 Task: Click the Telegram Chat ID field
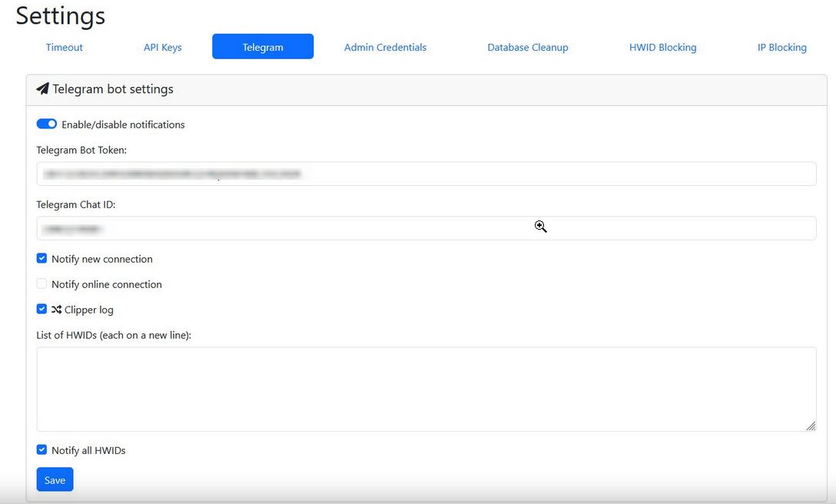[x=426, y=228]
